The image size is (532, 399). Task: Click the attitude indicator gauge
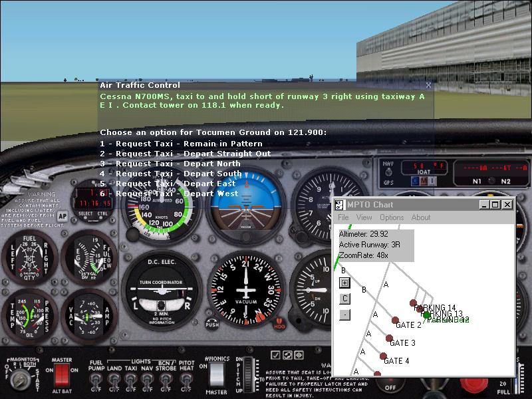[x=245, y=207]
